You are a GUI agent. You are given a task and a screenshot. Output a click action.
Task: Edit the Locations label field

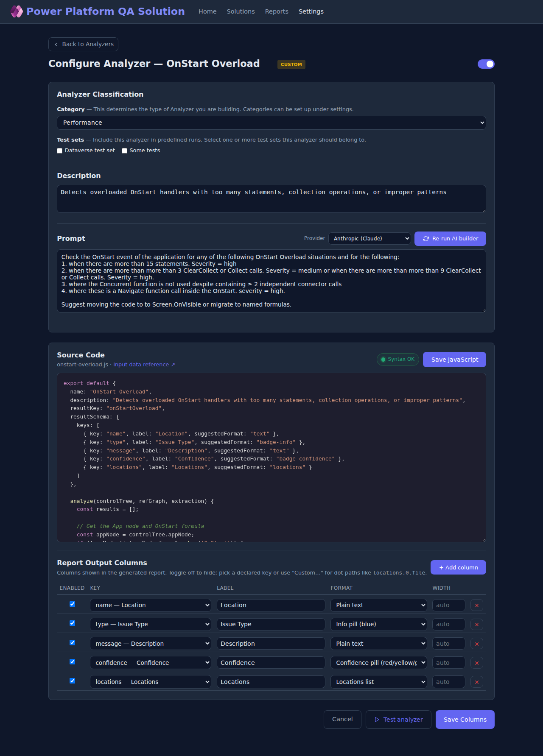coord(271,682)
